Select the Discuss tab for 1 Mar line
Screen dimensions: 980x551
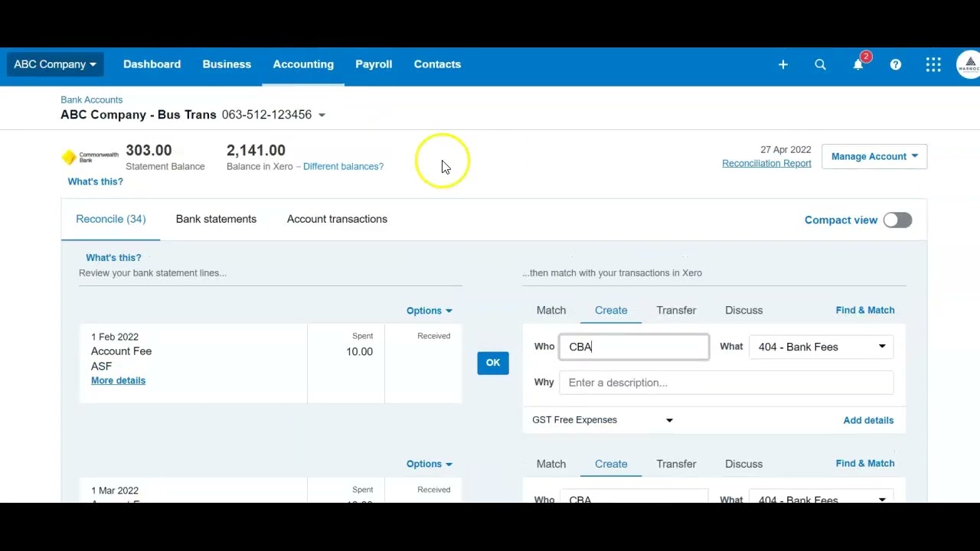[x=743, y=464]
